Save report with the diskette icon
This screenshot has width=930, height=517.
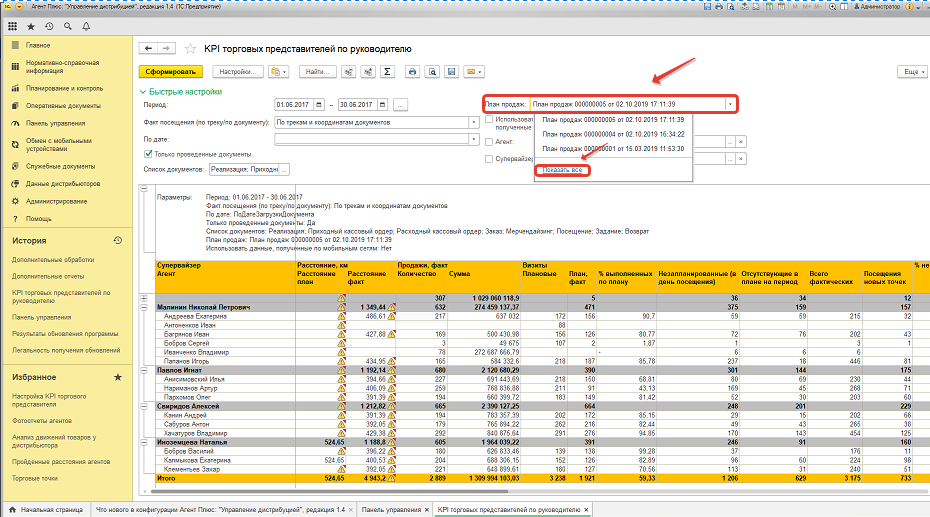(x=451, y=72)
